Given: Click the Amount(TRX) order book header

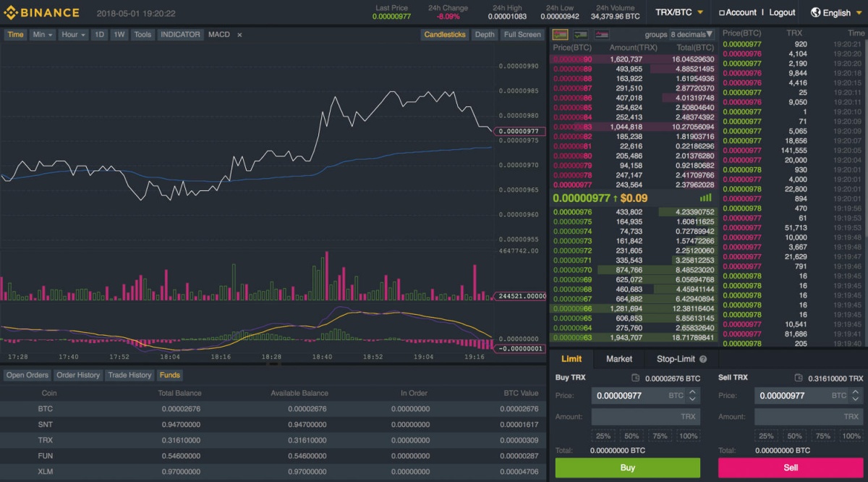Looking at the screenshot, I should pyautogui.click(x=634, y=48).
